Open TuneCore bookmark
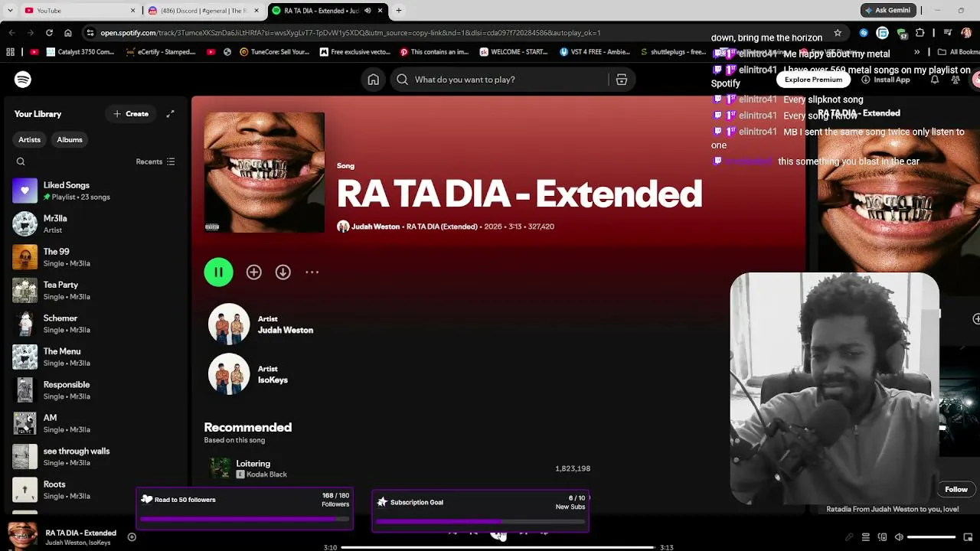Image resolution: width=980 pixels, height=551 pixels. click(x=275, y=52)
